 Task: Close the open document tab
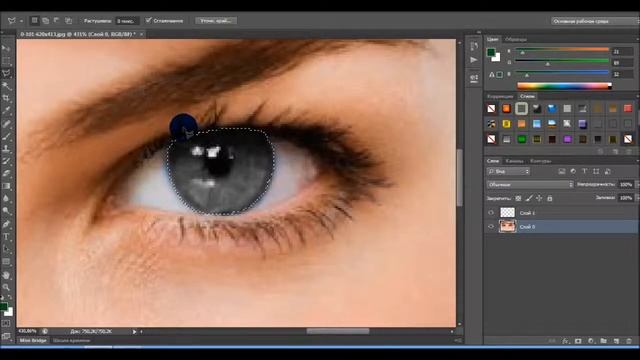[x=141, y=34]
